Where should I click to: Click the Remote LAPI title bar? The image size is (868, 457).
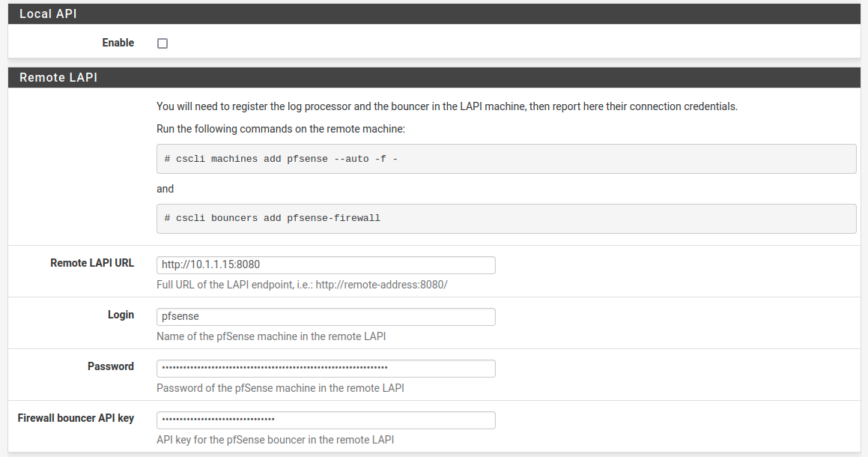coord(58,77)
